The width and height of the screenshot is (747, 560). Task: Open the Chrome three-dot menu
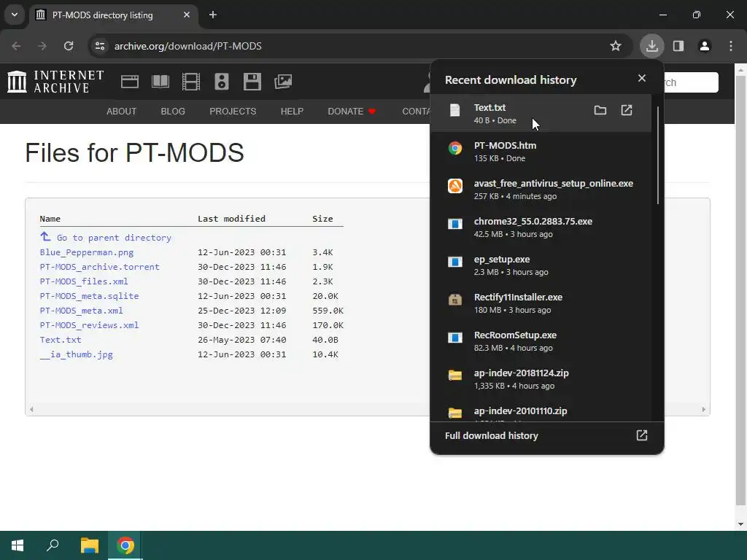point(731,46)
